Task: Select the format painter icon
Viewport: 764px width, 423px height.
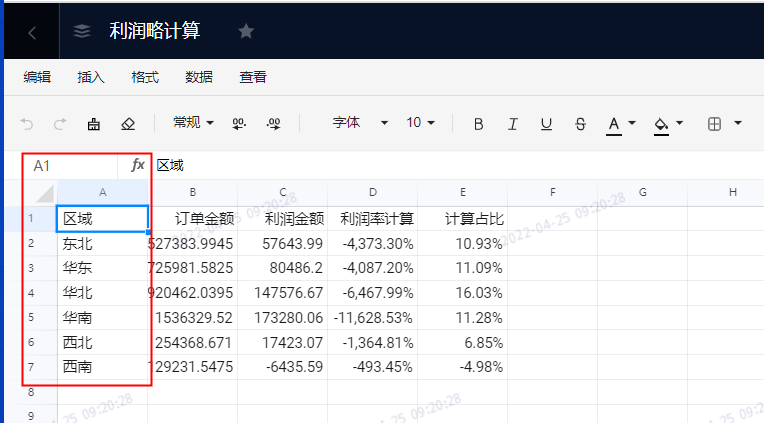Action: pos(94,124)
